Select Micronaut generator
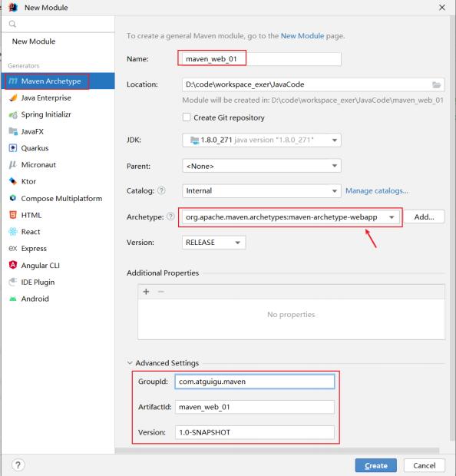Viewport: 456px width, 476px height. point(58,165)
